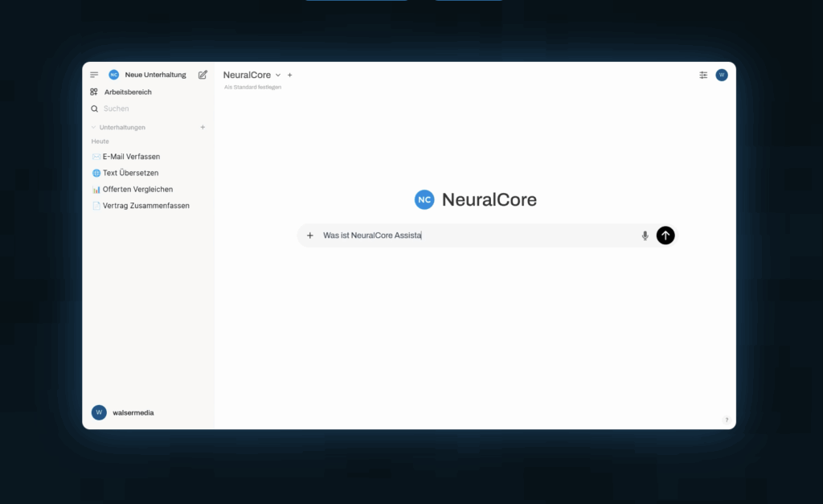823x504 pixels.
Task: Select the Offerten Vergleichen chat
Action: pyautogui.click(x=137, y=190)
